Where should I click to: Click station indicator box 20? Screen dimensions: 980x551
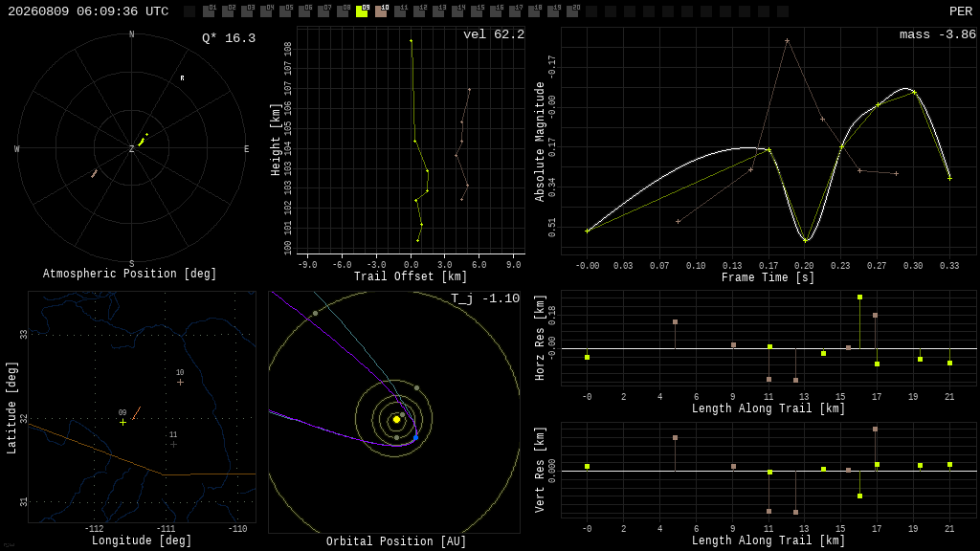point(572,11)
